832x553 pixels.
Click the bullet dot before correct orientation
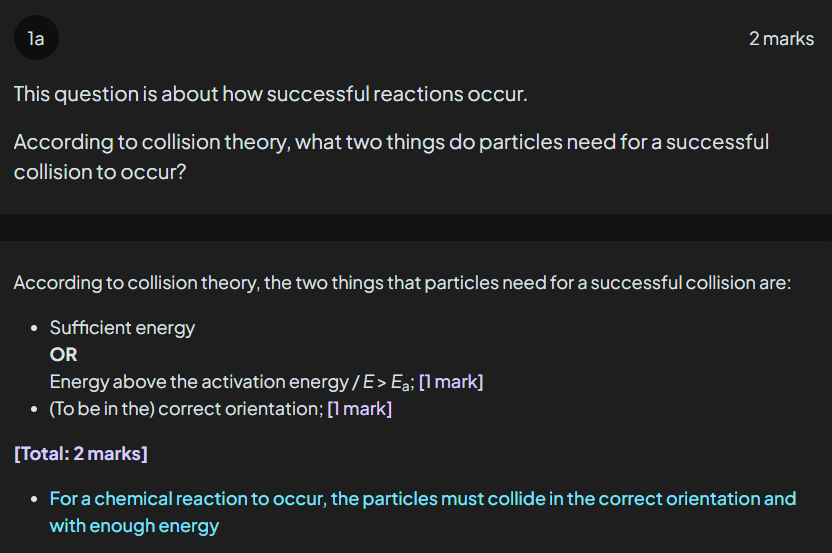pyautogui.click(x=35, y=409)
